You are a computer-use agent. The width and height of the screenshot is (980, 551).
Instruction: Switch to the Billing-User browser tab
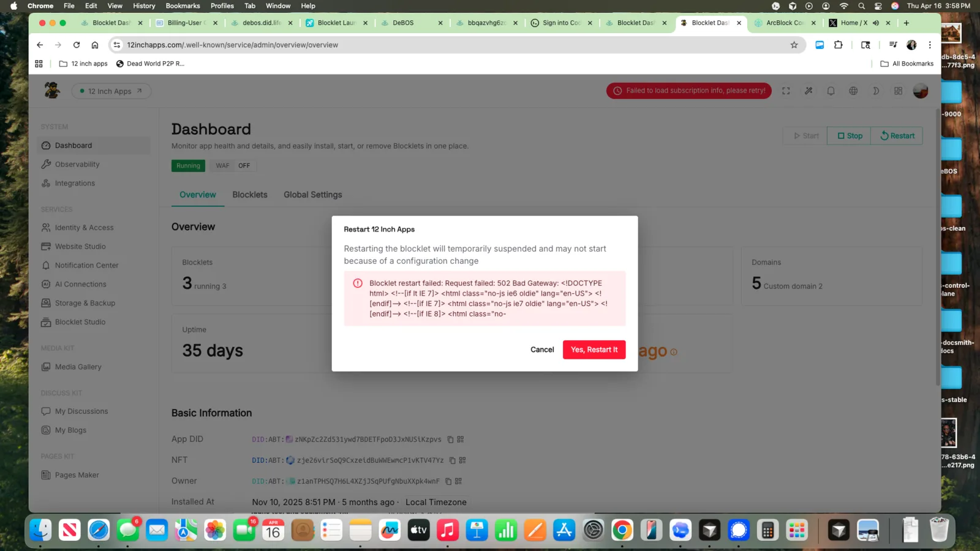coord(186,23)
